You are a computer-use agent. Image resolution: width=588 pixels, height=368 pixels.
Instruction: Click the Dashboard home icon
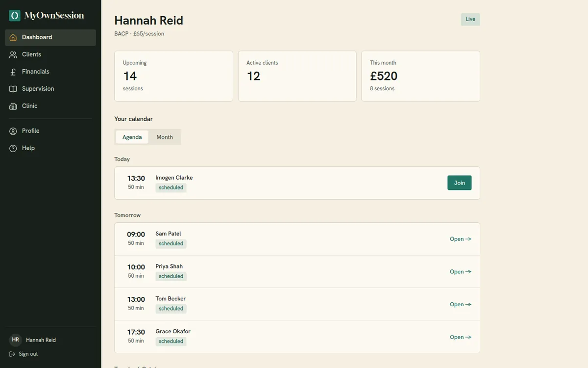click(13, 37)
